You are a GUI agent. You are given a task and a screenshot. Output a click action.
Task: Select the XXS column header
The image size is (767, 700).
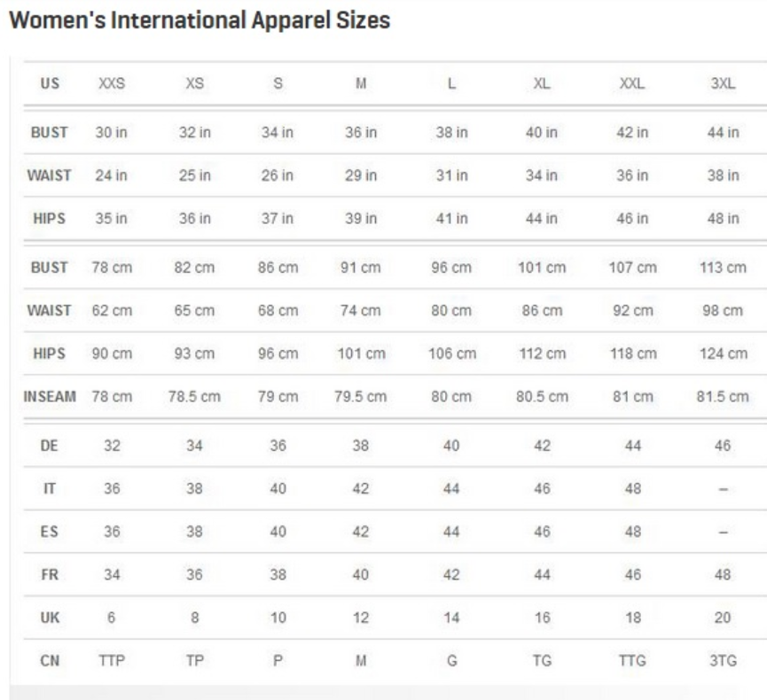click(112, 84)
